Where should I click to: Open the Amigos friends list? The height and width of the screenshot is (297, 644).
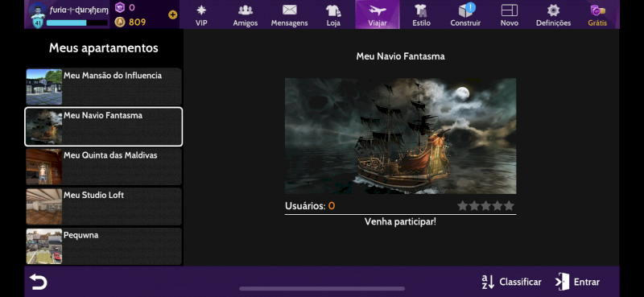pyautogui.click(x=246, y=15)
